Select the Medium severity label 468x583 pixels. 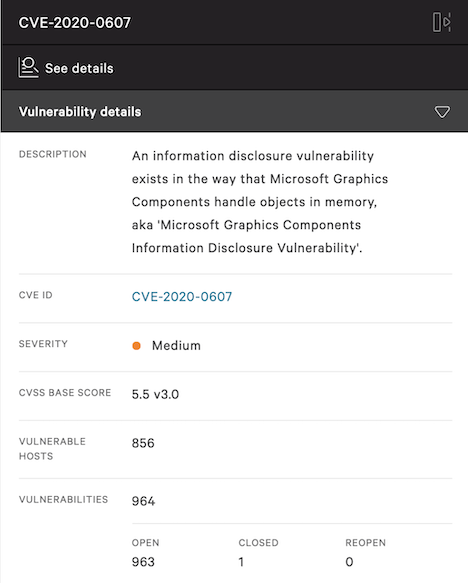(176, 345)
